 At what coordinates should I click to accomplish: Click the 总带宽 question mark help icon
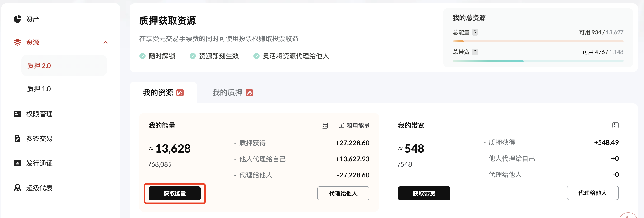pos(475,52)
